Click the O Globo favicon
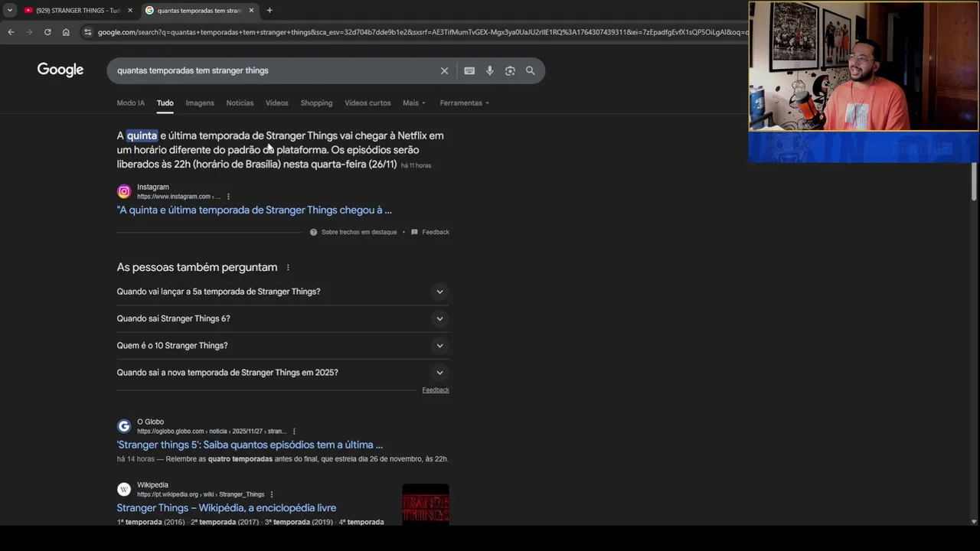 124,426
